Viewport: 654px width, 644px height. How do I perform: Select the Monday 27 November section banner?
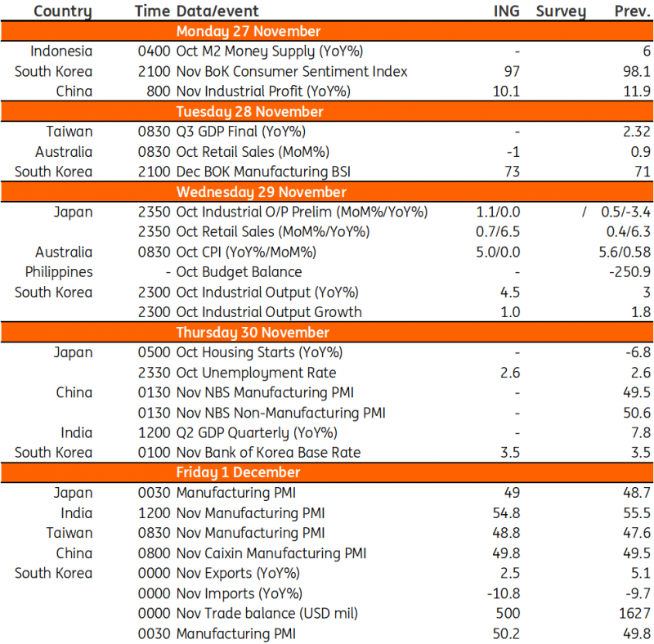click(249, 31)
